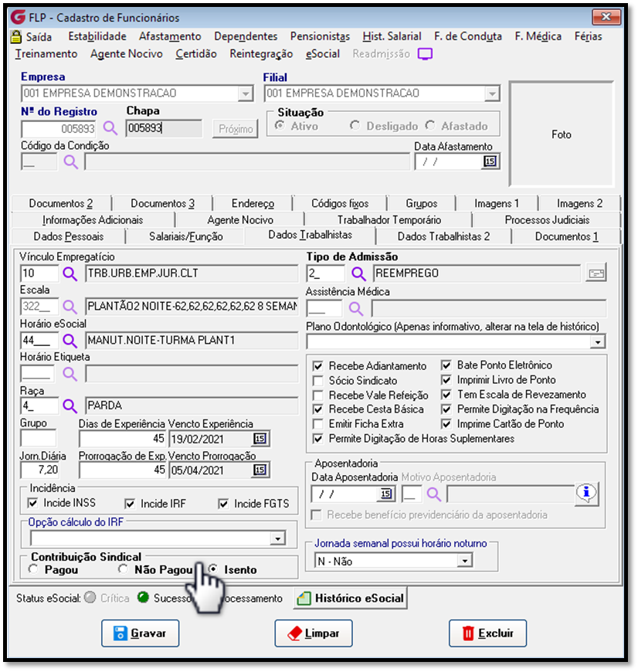This screenshot has height=672, width=638.
Task: Enable Emitir Ficha Extra checkbox
Action: click(x=318, y=424)
